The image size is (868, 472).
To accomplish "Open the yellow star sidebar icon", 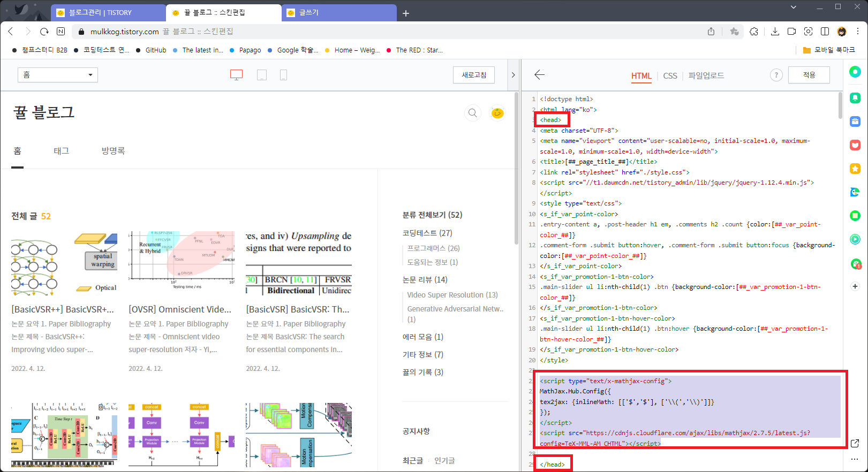I will [855, 169].
